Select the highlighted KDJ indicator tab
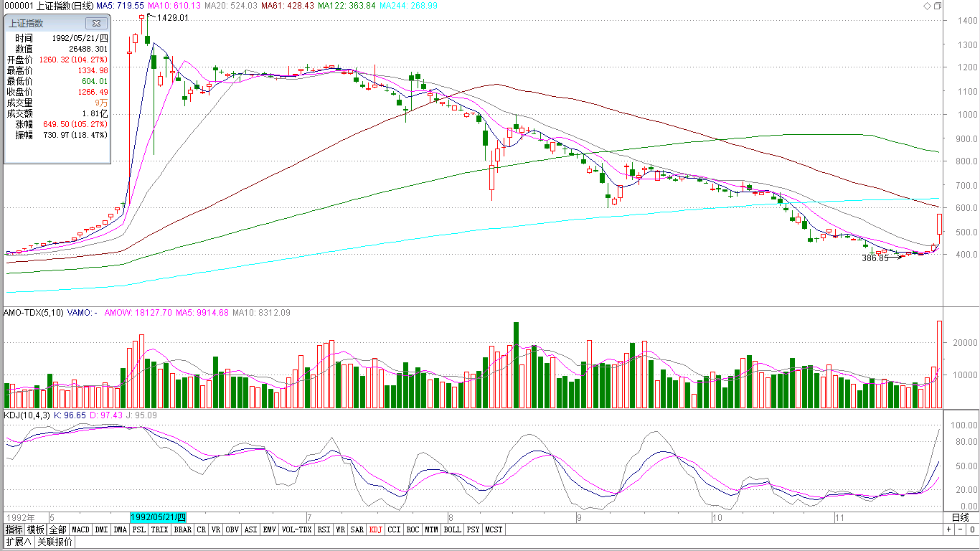 376,529
